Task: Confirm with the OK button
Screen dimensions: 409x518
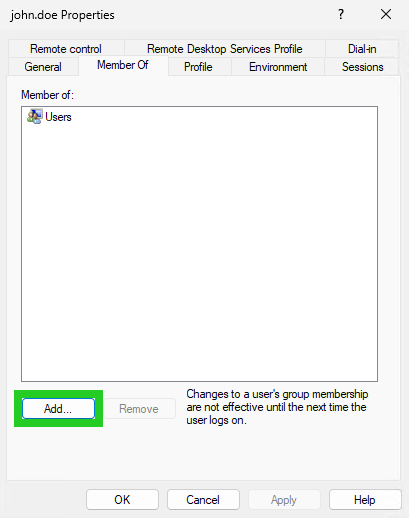Action: 122,500
